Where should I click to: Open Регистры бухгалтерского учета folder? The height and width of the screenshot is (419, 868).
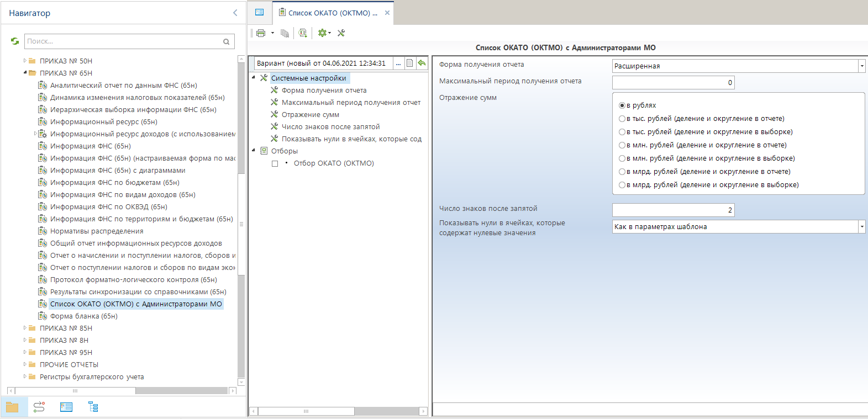tap(92, 376)
